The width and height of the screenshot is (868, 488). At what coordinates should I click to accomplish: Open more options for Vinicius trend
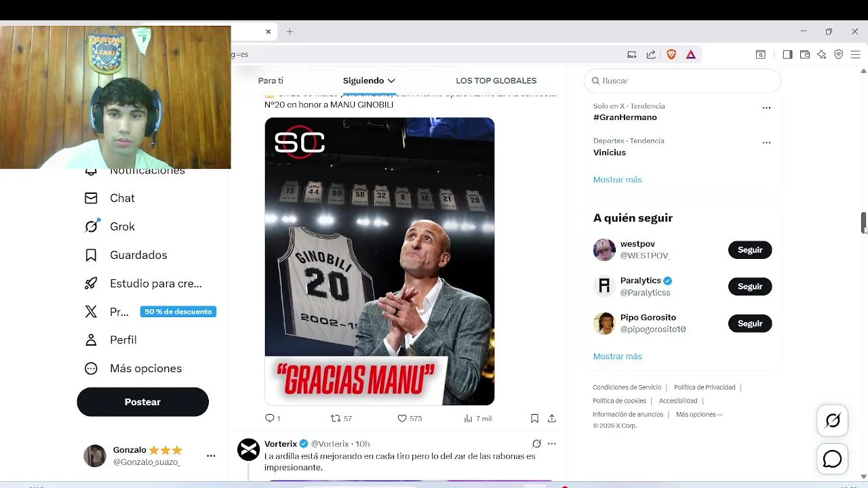(x=766, y=143)
